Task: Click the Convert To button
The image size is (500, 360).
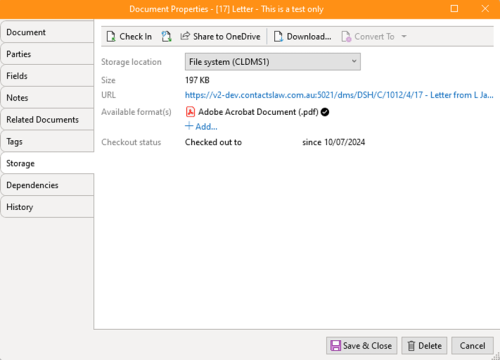Action: 368,36
